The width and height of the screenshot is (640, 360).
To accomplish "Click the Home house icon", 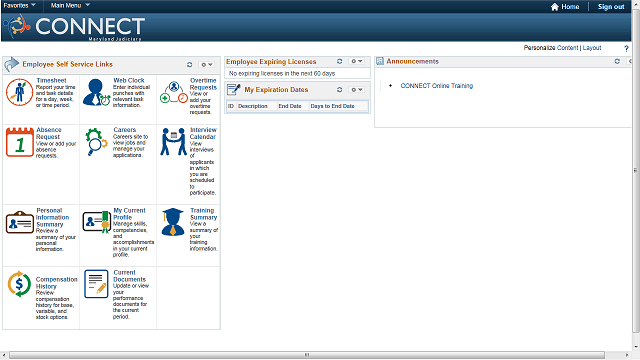I will (554, 7).
